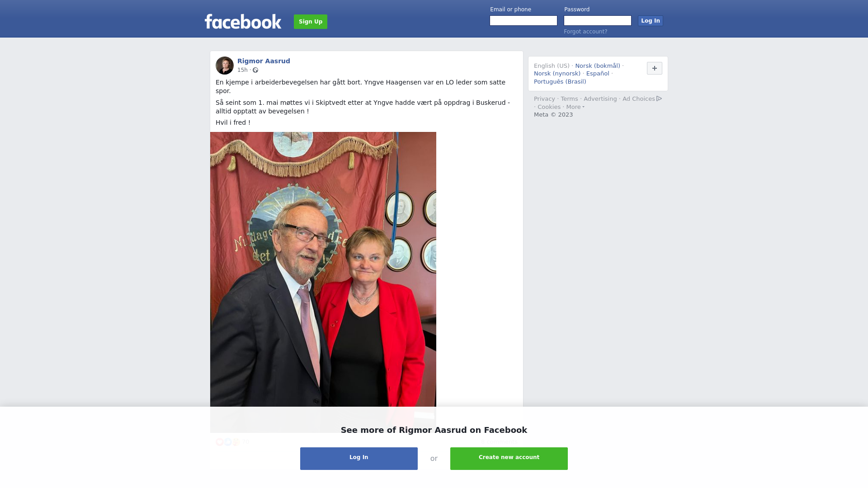Click the top Log In button
Screen dimensions: 868x488
click(x=650, y=21)
